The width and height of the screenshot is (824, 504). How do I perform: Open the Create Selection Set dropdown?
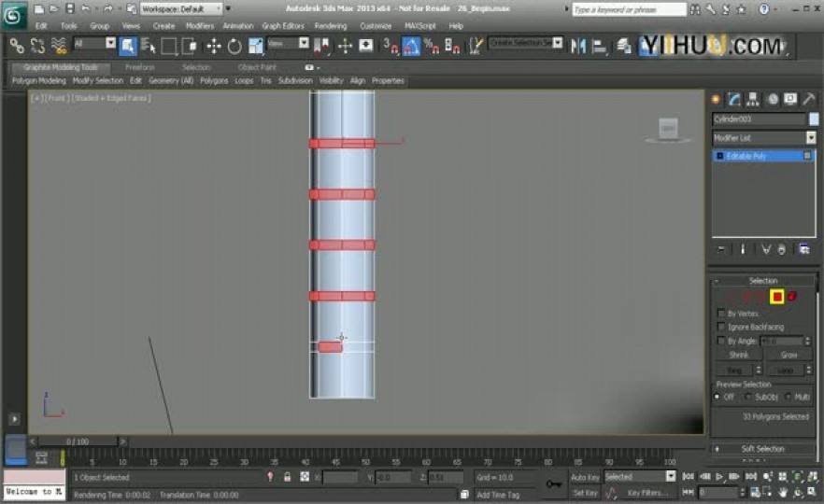click(x=525, y=43)
